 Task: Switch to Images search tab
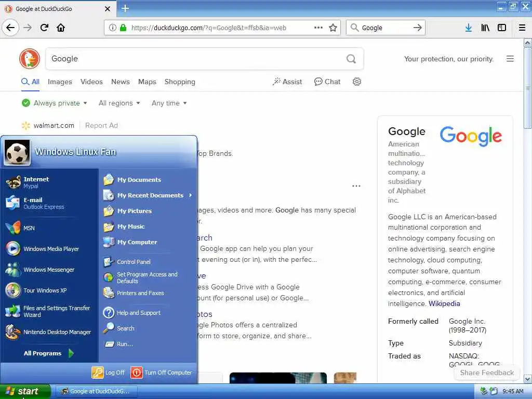tap(60, 82)
